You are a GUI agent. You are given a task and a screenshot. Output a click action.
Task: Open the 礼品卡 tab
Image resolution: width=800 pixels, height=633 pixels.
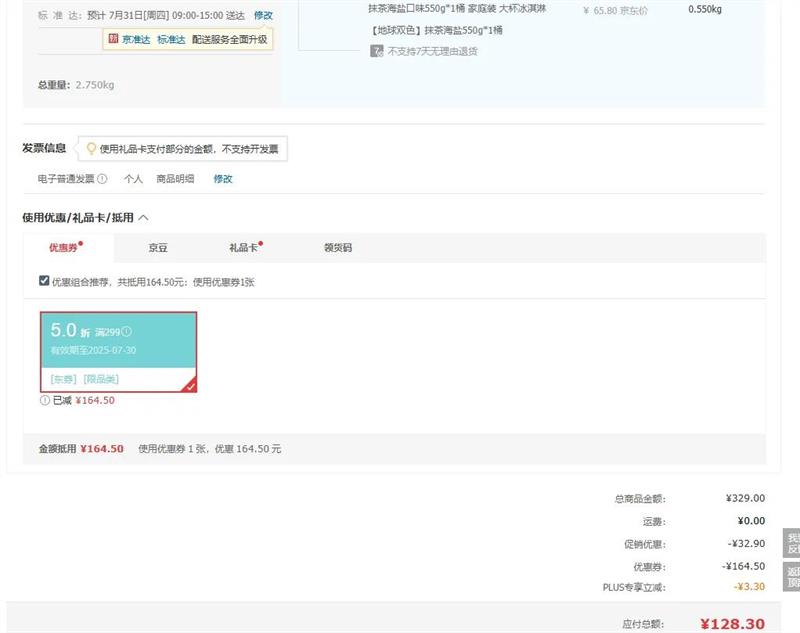tap(244, 248)
